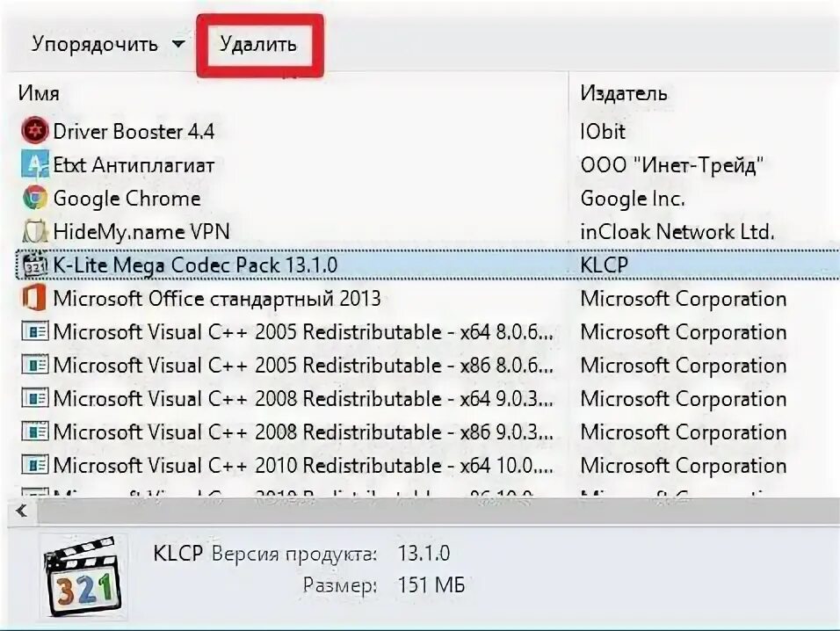Click icon of Visual C++ 2005 x64

point(34,331)
